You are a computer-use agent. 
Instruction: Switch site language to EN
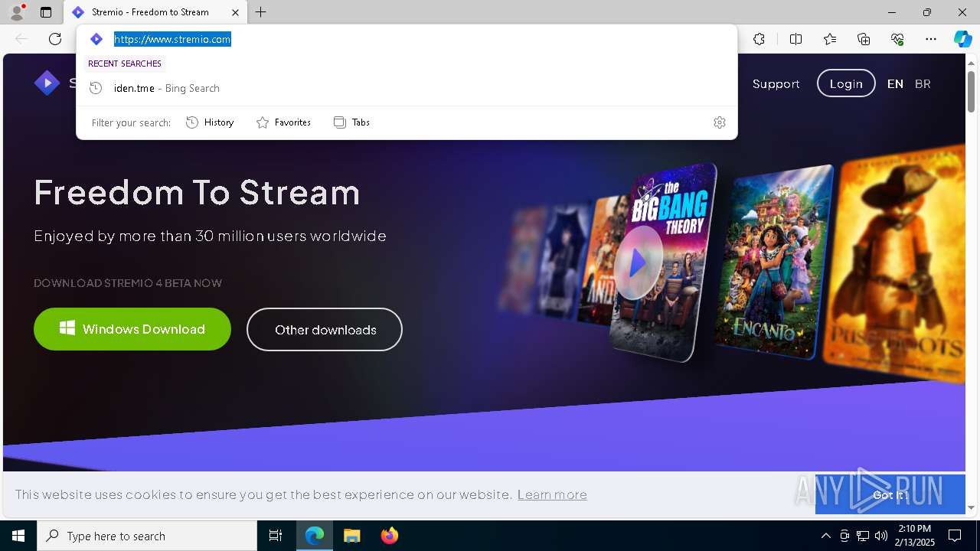[x=895, y=84]
